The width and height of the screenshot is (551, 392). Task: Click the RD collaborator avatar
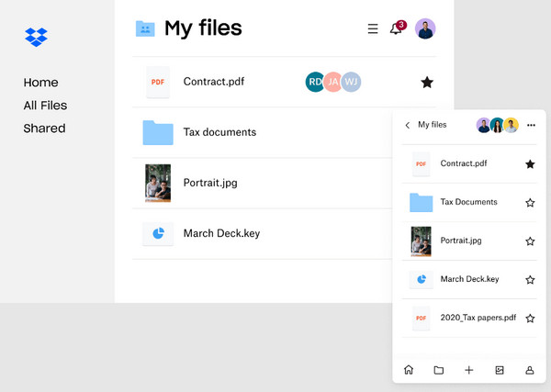pyautogui.click(x=314, y=82)
